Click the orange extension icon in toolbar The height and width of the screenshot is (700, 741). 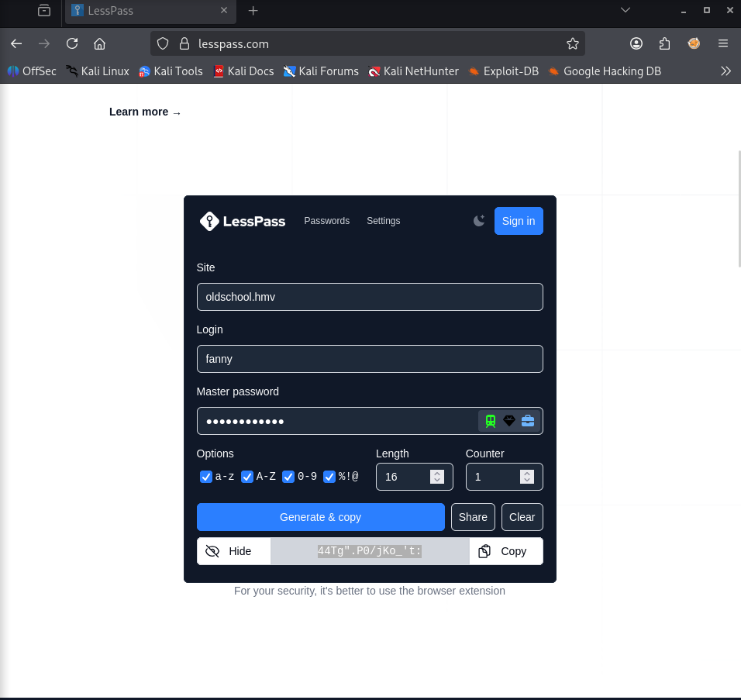tap(694, 44)
